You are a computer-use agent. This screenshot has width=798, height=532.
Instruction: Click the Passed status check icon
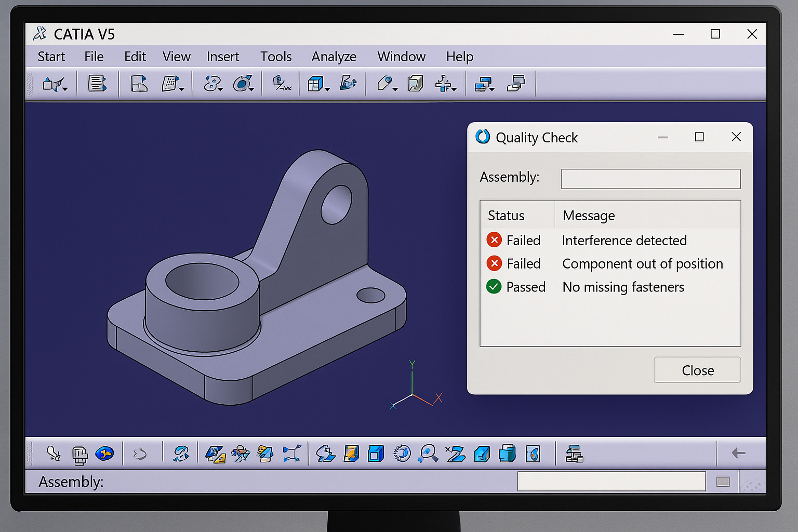pos(494,287)
